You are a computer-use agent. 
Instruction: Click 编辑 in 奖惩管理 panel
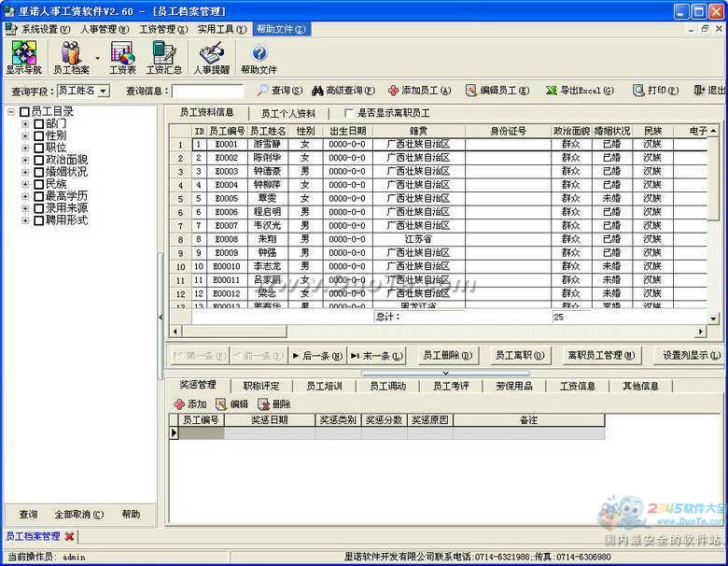(x=231, y=403)
